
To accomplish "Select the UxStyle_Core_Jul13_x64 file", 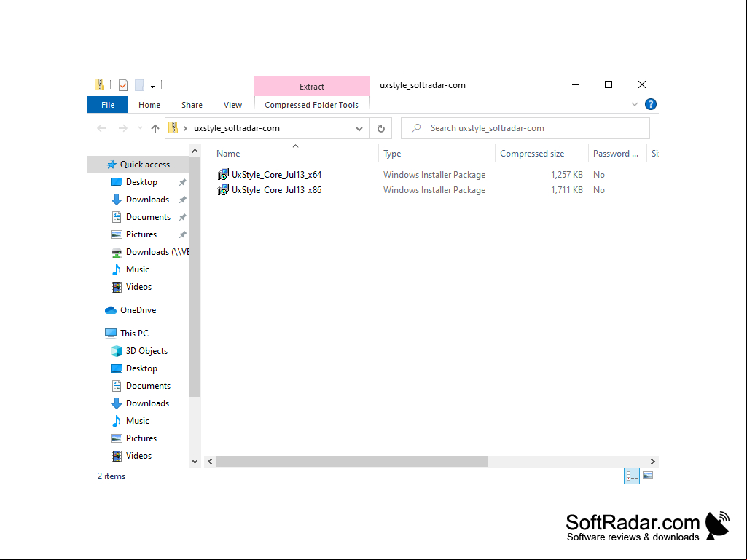I will tap(276, 175).
